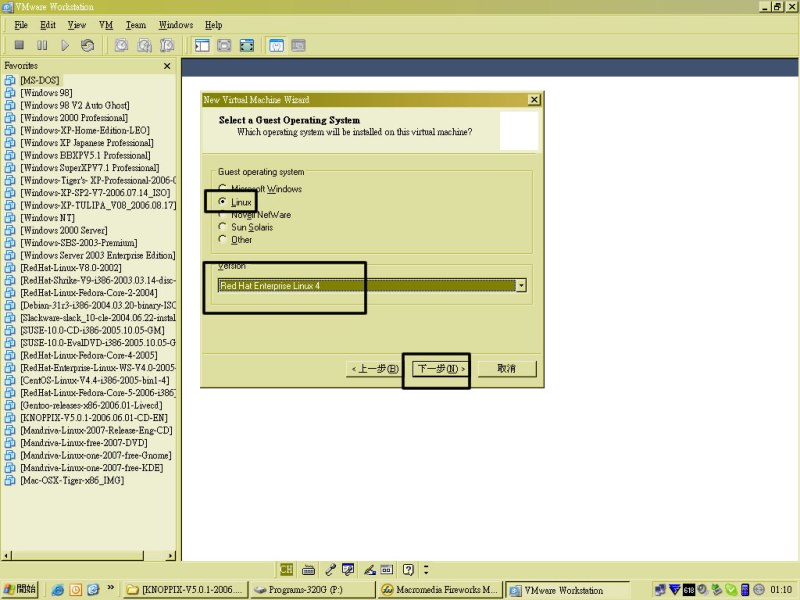Click the Take Snapshot toolbar icon

tap(121, 45)
